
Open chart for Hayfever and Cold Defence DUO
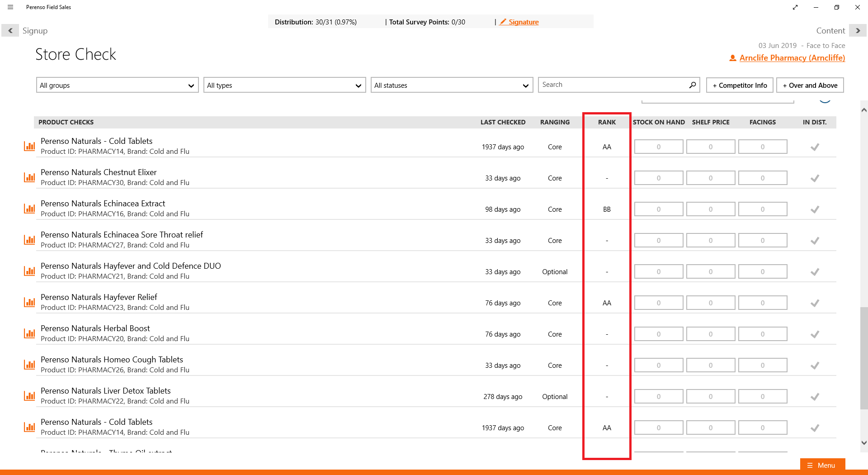[29, 271]
